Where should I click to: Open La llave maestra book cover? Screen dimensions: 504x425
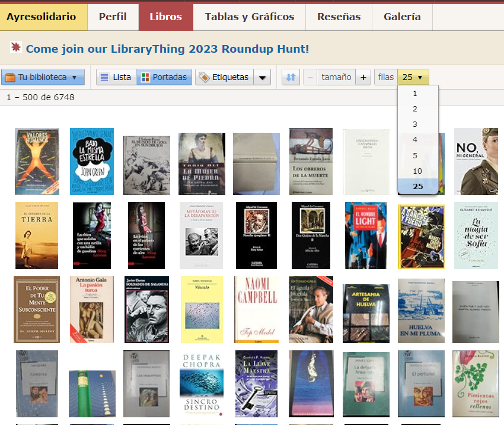(x=256, y=384)
